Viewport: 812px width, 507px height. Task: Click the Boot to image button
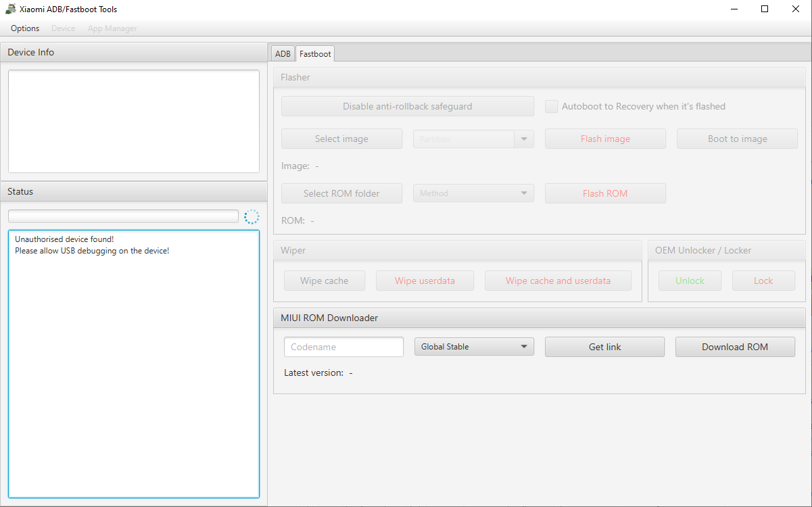[738, 139]
